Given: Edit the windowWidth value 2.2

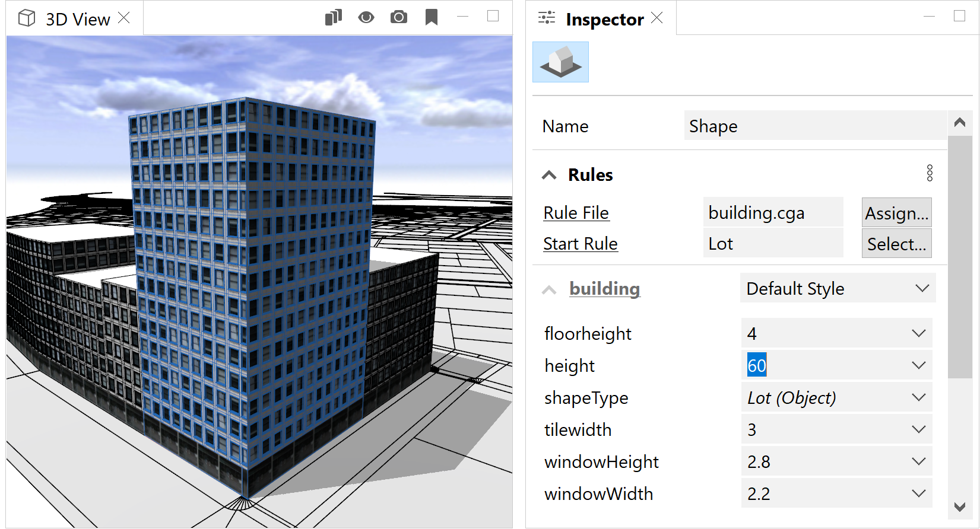Looking at the screenshot, I should tap(825, 493).
